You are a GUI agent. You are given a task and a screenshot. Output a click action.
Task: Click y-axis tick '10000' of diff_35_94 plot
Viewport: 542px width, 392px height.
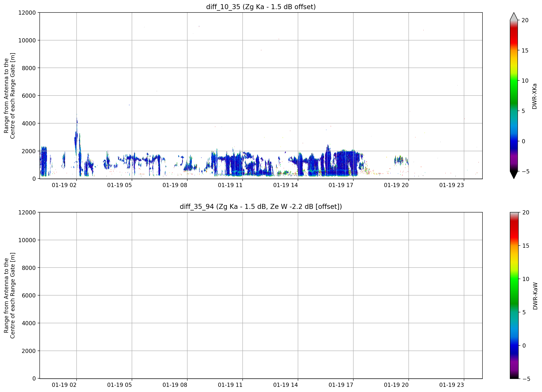click(27, 240)
